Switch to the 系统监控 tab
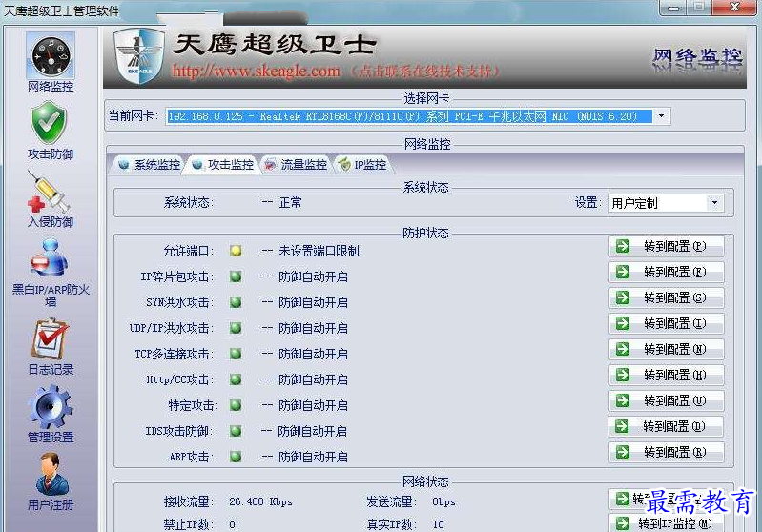 (x=149, y=165)
